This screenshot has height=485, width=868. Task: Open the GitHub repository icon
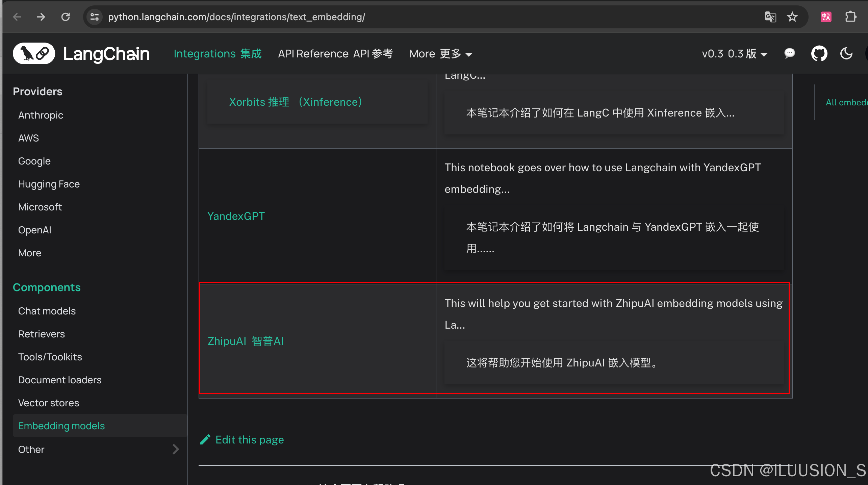819,54
